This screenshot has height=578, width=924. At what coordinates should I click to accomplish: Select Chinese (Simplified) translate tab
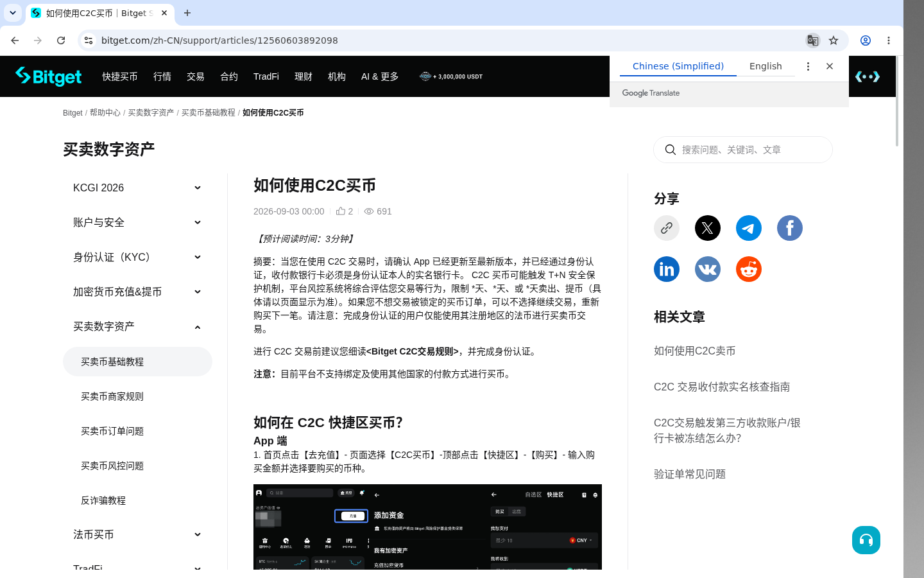coord(678,66)
